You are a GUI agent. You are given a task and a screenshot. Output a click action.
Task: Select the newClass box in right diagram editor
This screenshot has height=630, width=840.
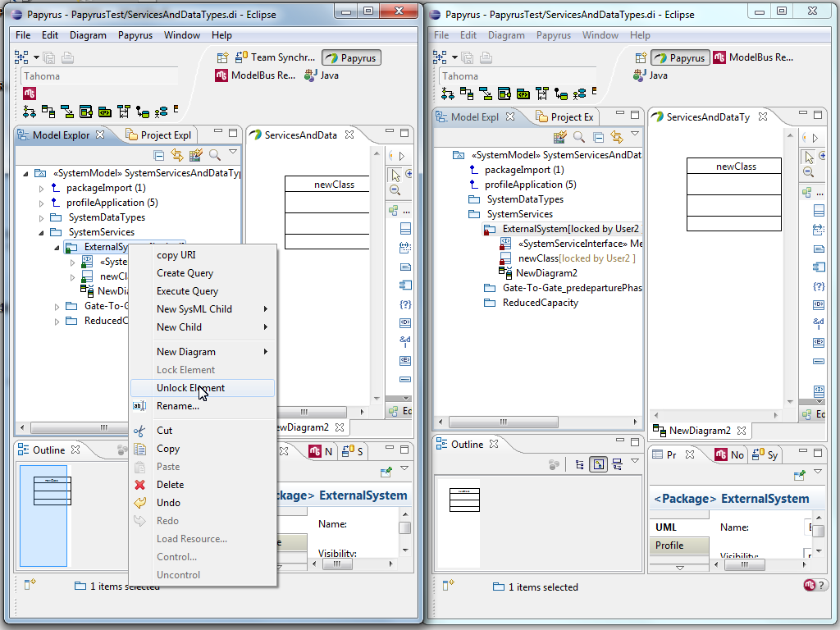734,194
